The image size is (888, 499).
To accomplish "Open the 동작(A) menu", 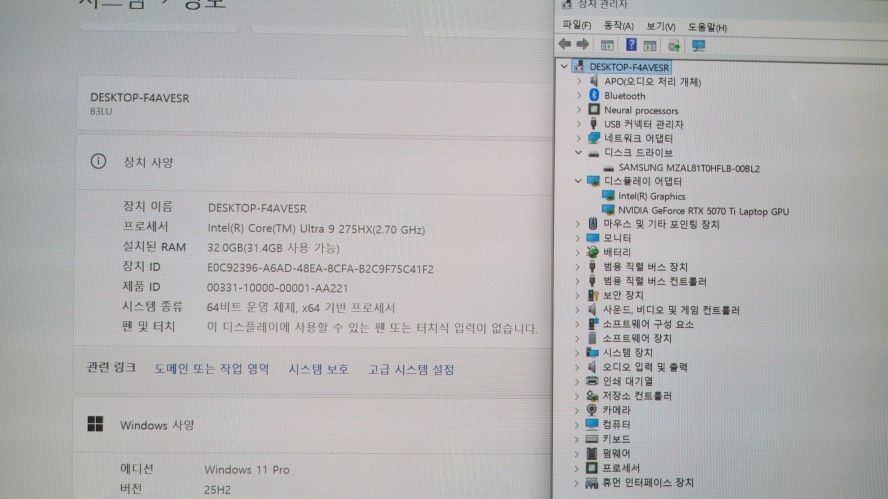I will 618,25.
